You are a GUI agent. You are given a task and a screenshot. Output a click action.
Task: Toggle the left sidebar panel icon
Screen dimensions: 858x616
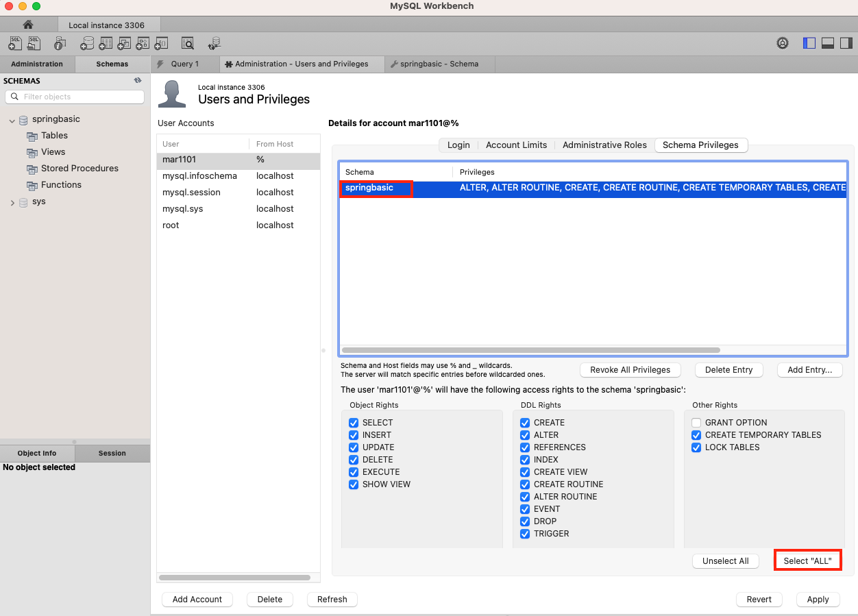click(x=809, y=43)
